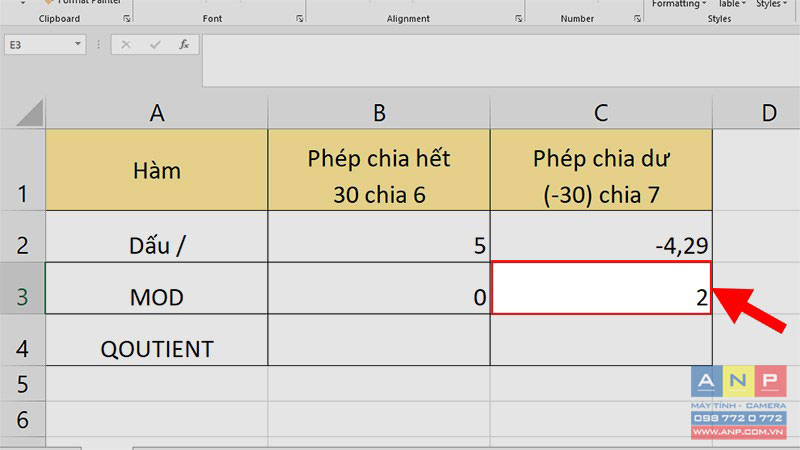The image size is (800, 450).
Task: Select the QOUTIENT cell
Action: pos(156,348)
